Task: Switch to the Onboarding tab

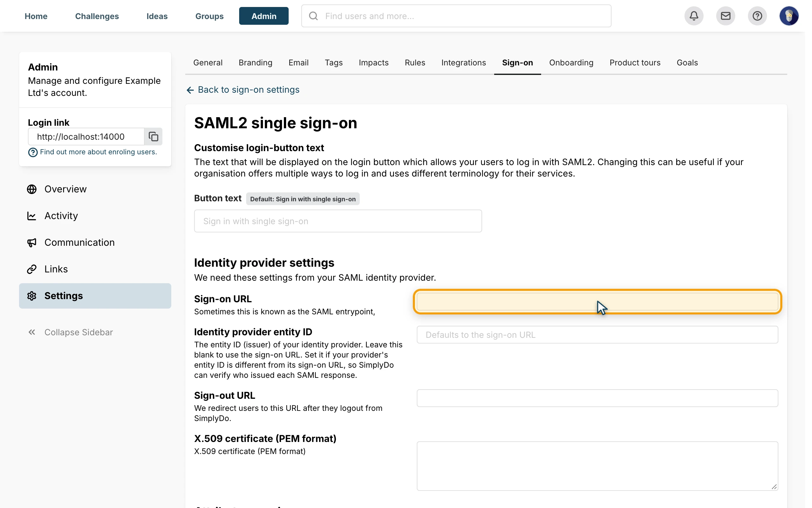Action: pyautogui.click(x=571, y=63)
